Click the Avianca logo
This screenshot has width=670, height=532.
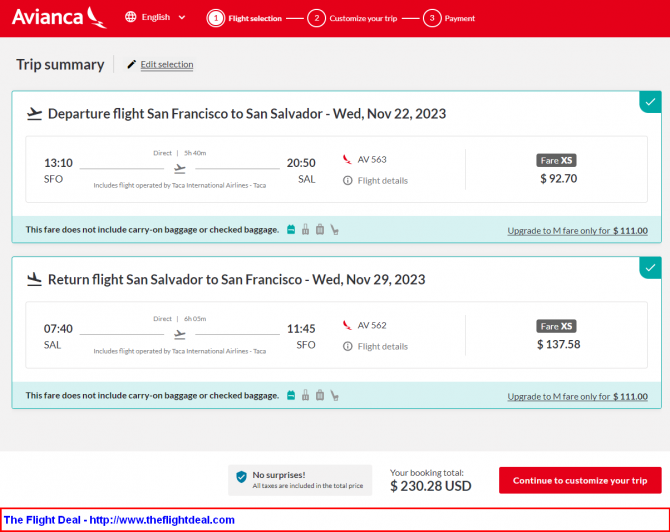[x=59, y=18]
